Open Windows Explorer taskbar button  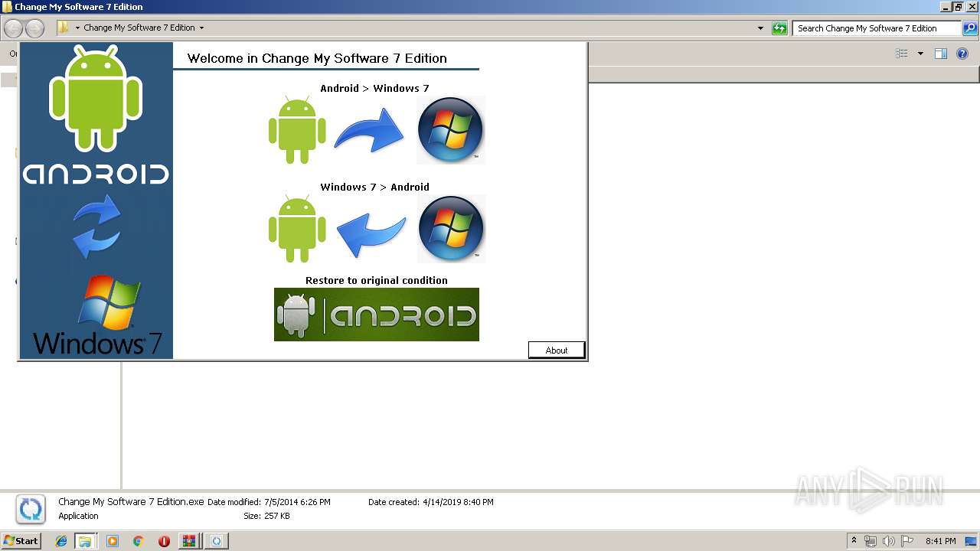85,541
